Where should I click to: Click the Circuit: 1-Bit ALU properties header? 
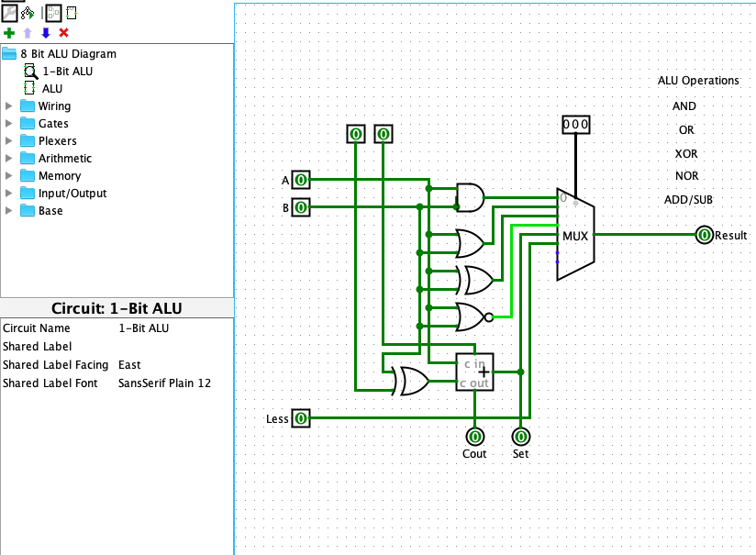pyautogui.click(x=117, y=308)
